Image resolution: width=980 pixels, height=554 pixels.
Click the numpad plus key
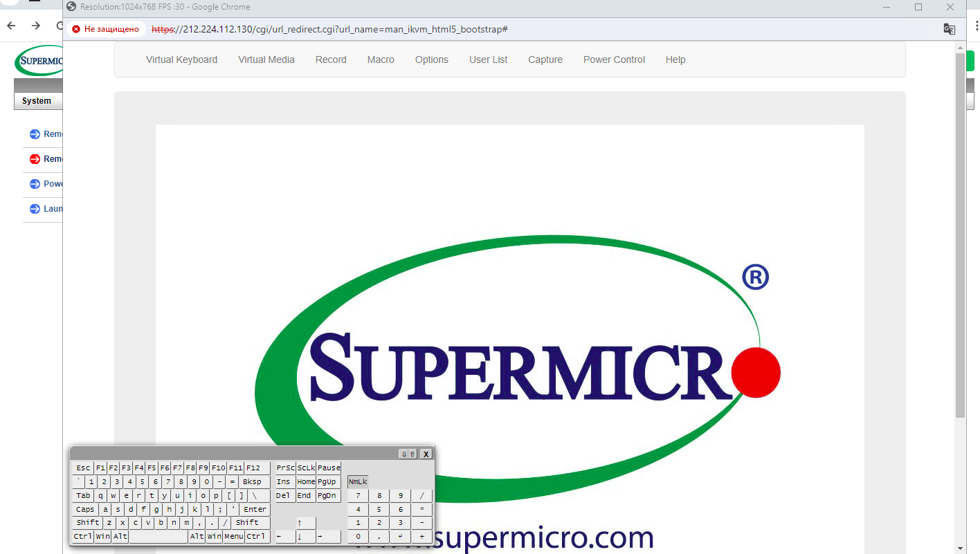click(x=421, y=537)
